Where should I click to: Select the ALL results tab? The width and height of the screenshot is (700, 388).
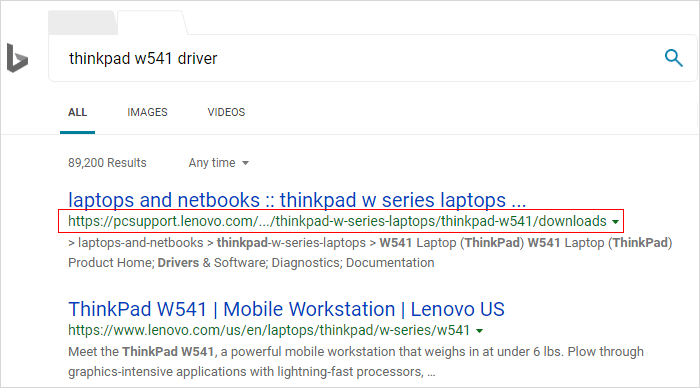click(77, 113)
